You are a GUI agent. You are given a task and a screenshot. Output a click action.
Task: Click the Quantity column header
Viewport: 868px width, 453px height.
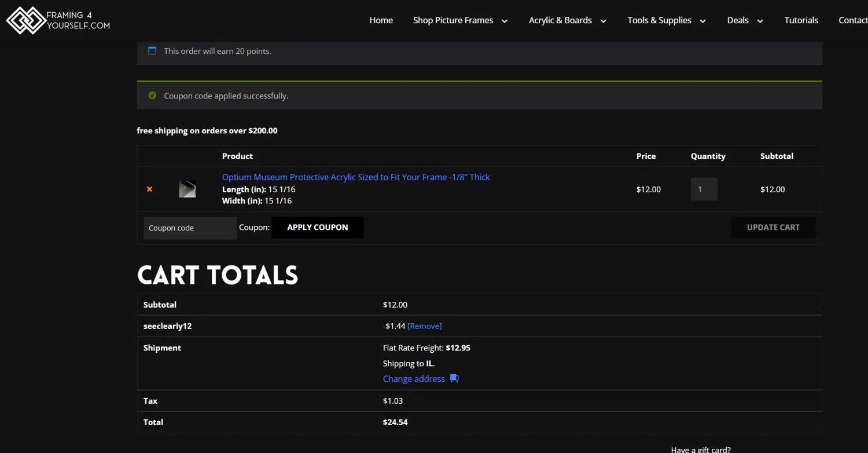coord(708,156)
